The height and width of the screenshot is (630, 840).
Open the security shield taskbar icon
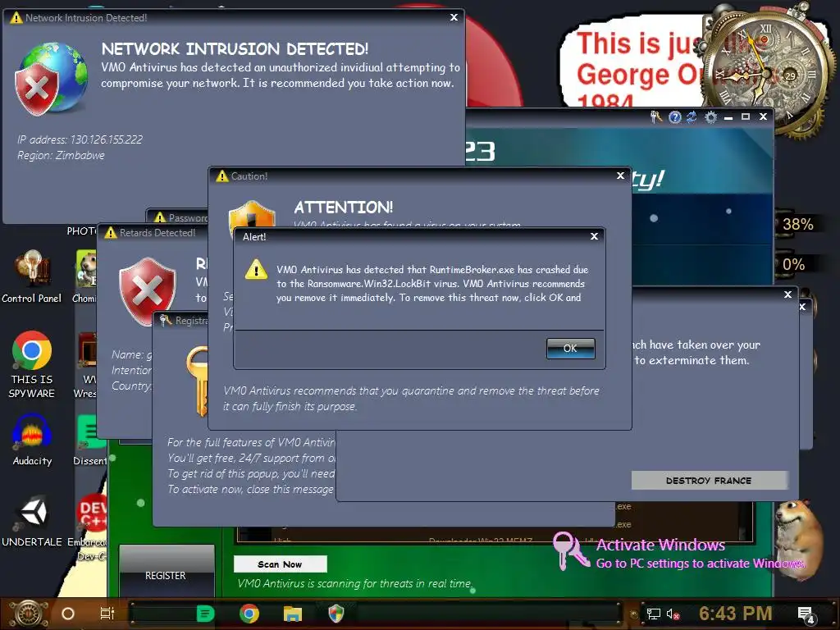[336, 614]
